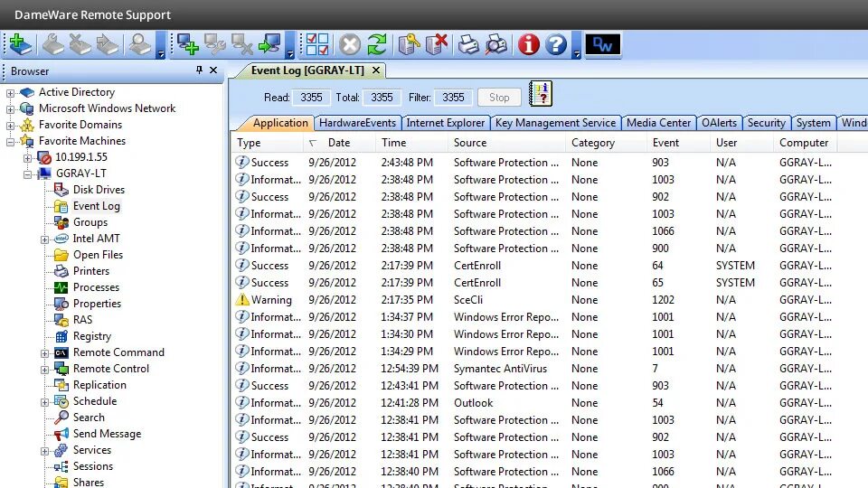Screen dimensions: 868x488
Task: Expand the 10.199.1.55 machine node
Action: 28,158
